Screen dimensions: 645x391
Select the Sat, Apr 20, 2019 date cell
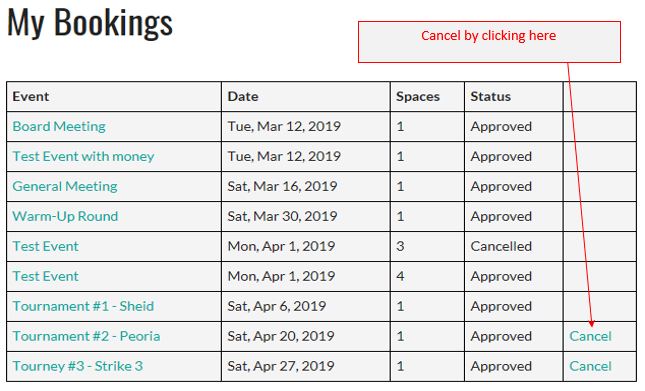pyautogui.click(x=281, y=336)
